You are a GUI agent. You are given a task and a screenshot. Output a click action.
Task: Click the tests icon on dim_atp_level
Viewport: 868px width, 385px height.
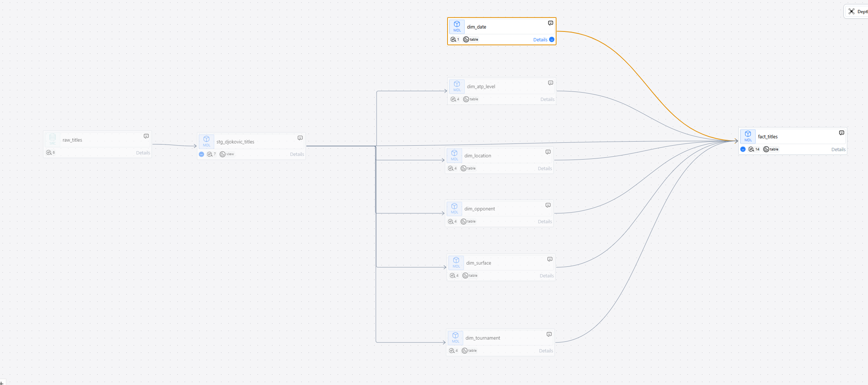pyautogui.click(x=453, y=99)
